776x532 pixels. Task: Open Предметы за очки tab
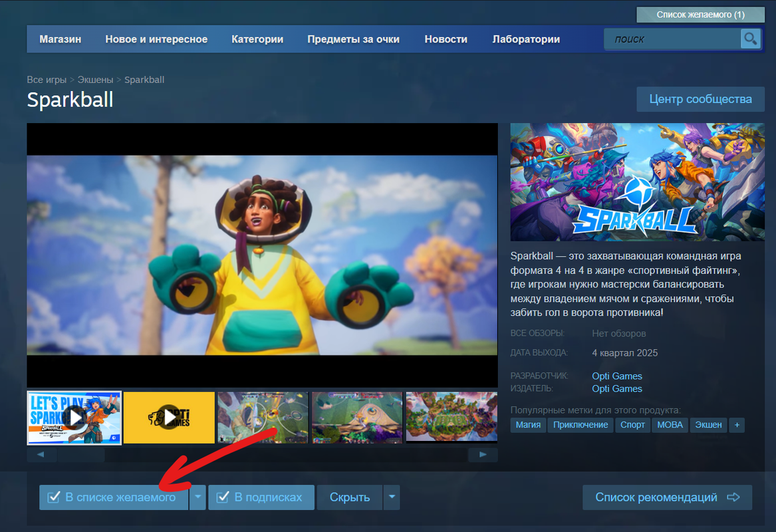353,39
